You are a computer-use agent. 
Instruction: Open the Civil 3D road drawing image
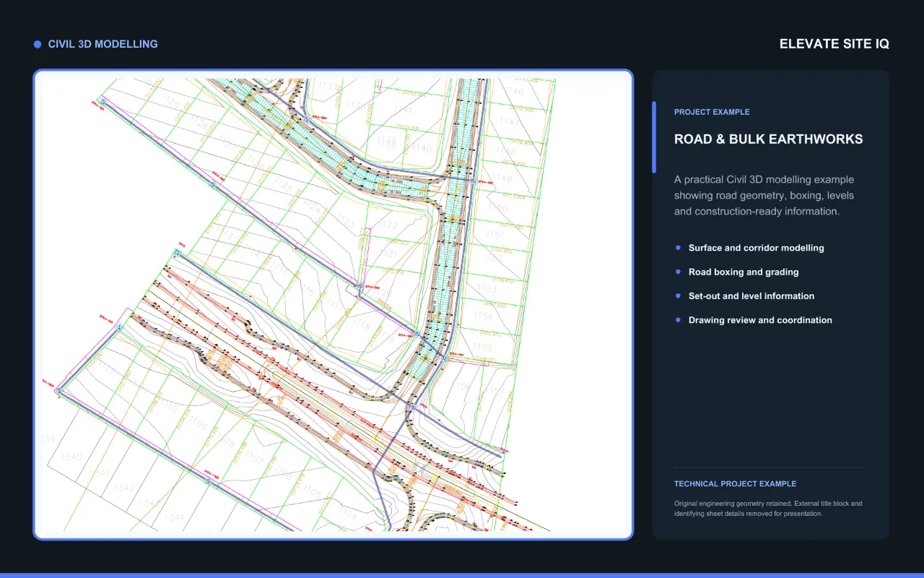(x=334, y=305)
